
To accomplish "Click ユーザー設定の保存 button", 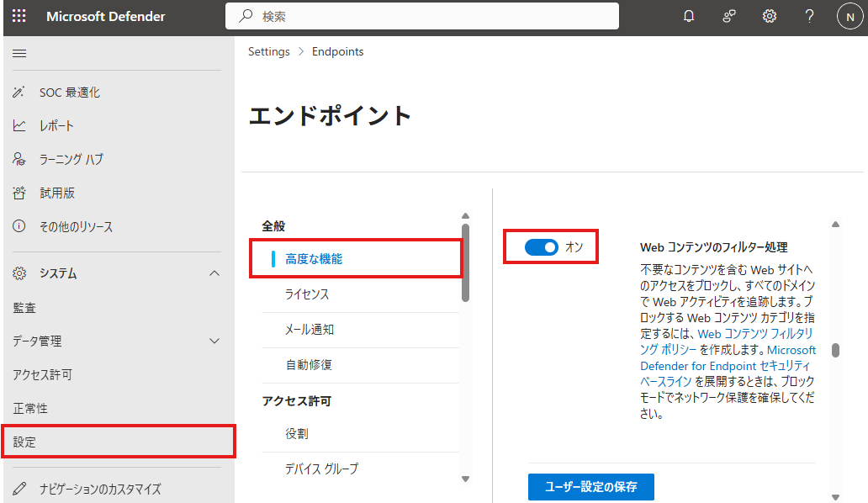I will (x=590, y=487).
